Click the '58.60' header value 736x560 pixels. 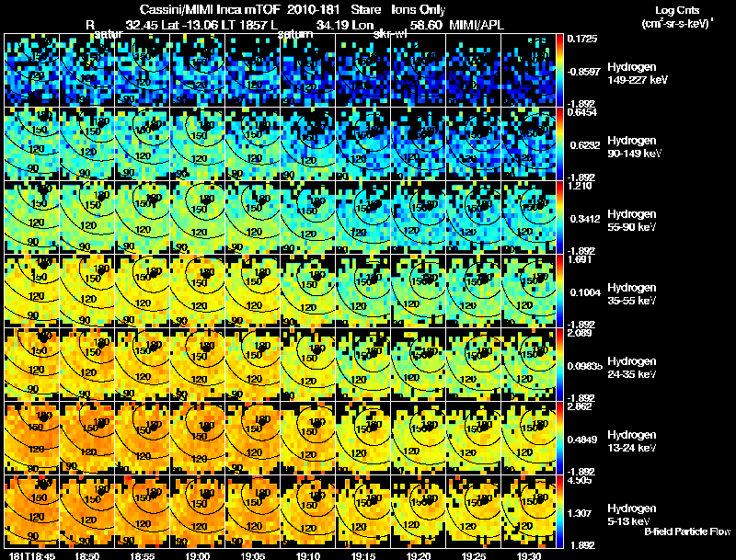(x=426, y=25)
